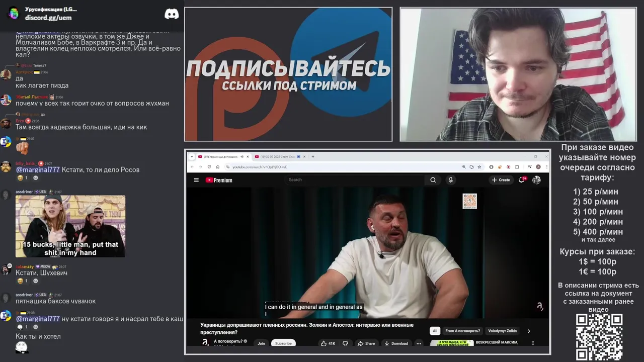644x362 pixels.
Task: Click Subscribe to А поговорить?
Action: 283,343
